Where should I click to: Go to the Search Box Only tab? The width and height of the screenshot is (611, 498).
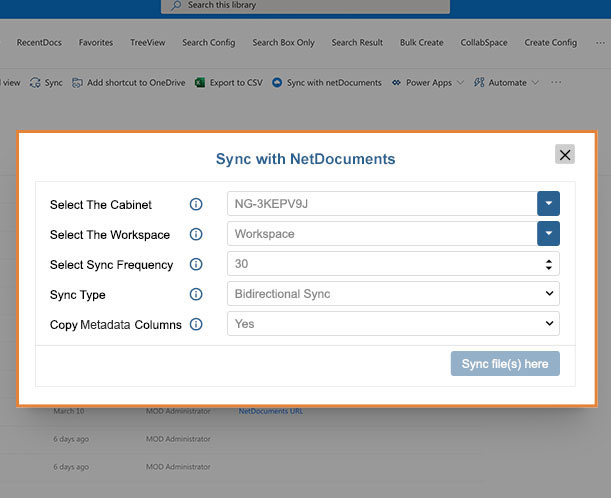[x=283, y=42]
